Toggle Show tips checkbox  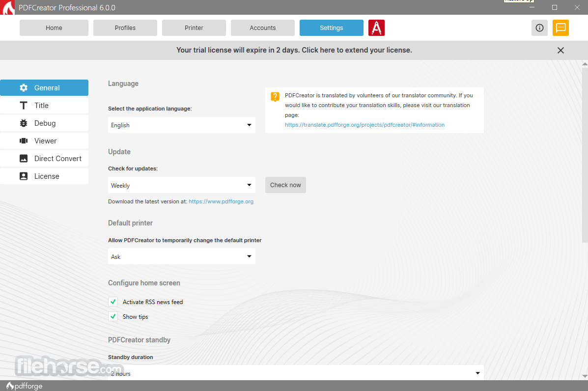pyautogui.click(x=113, y=317)
